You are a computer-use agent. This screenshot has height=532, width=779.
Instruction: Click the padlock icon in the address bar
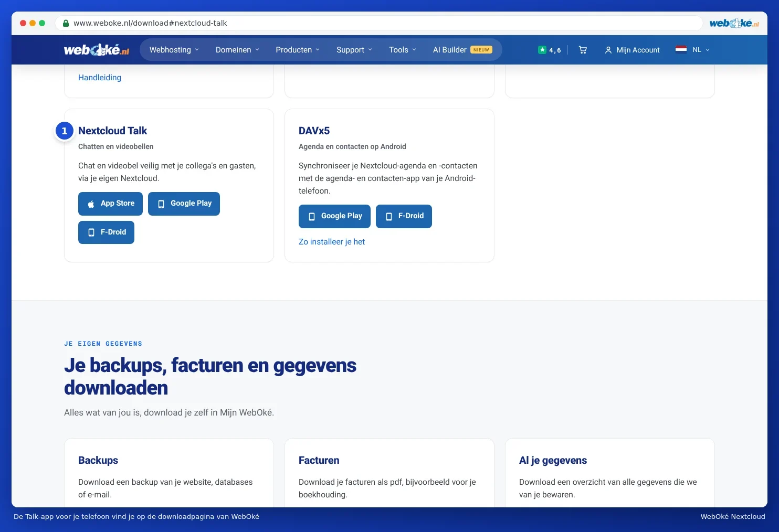point(66,23)
